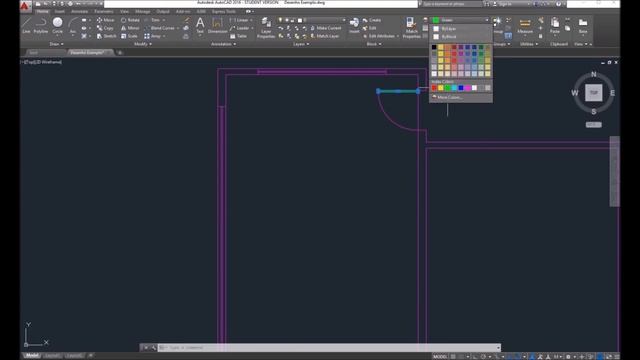Open the object color dropdown showing Green
This screenshot has width=640, height=360.
point(460,20)
